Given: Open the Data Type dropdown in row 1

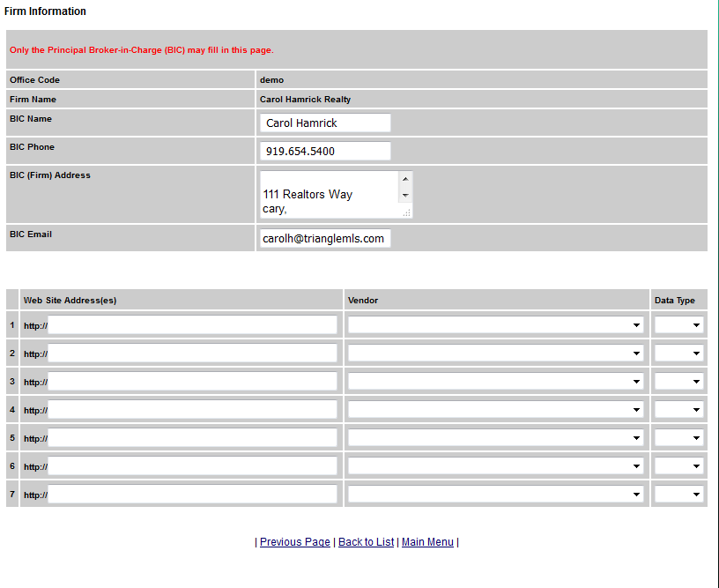Looking at the screenshot, I should (678, 325).
